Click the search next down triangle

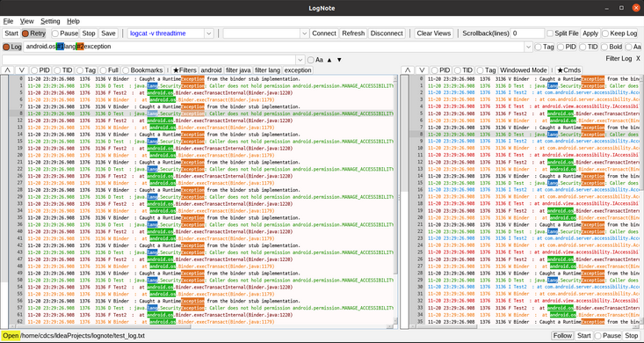pos(339,60)
